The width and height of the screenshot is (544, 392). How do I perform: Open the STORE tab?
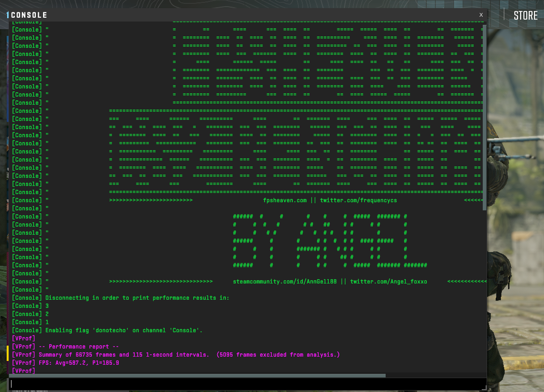pos(525,15)
